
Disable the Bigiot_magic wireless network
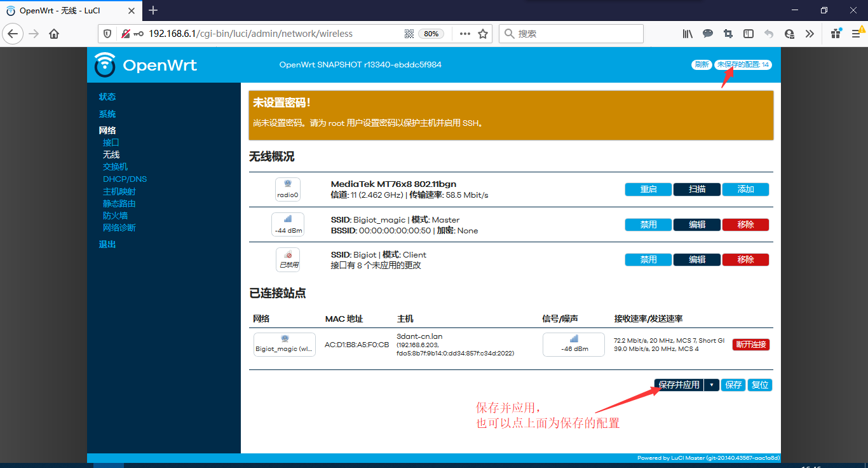[648, 224]
